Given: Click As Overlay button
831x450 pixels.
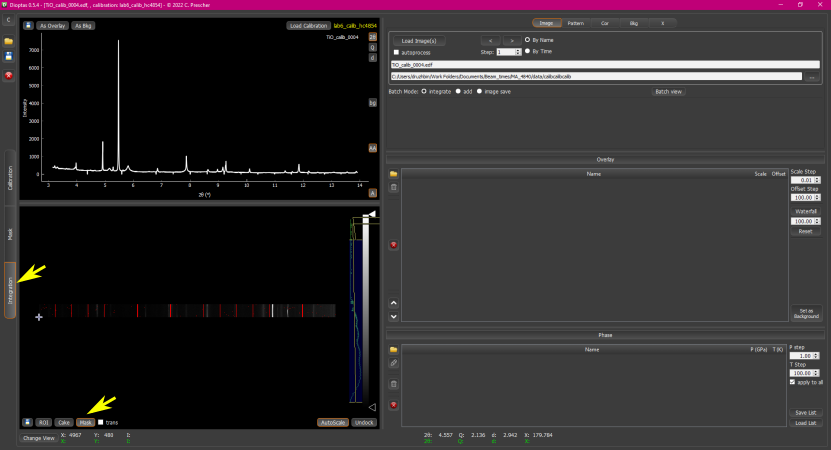Looking at the screenshot, I should click(52, 25).
